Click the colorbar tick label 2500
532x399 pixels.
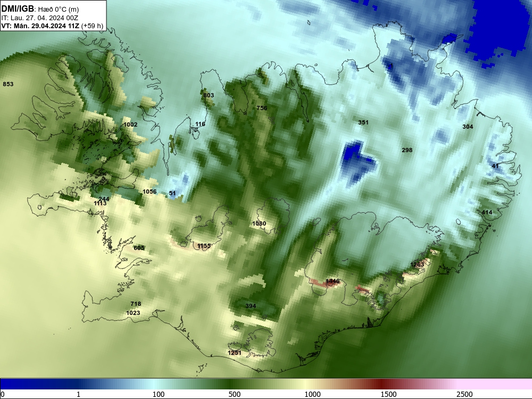tap(464, 394)
